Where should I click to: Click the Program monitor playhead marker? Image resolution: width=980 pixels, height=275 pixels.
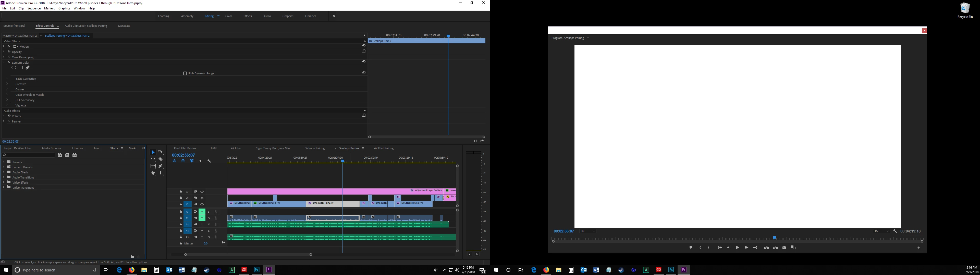774,238
